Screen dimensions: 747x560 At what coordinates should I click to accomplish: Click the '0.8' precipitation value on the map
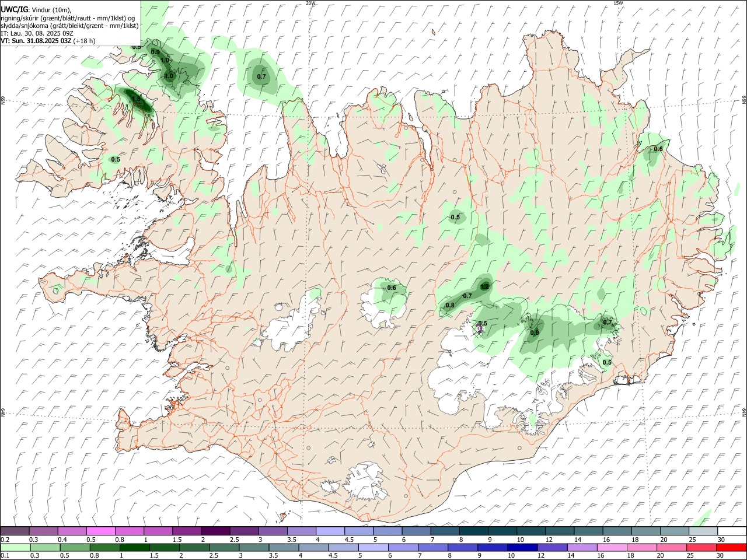[450, 306]
